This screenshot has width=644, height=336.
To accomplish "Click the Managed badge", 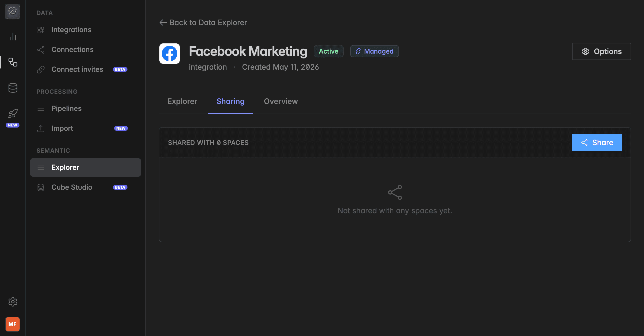I will point(375,51).
